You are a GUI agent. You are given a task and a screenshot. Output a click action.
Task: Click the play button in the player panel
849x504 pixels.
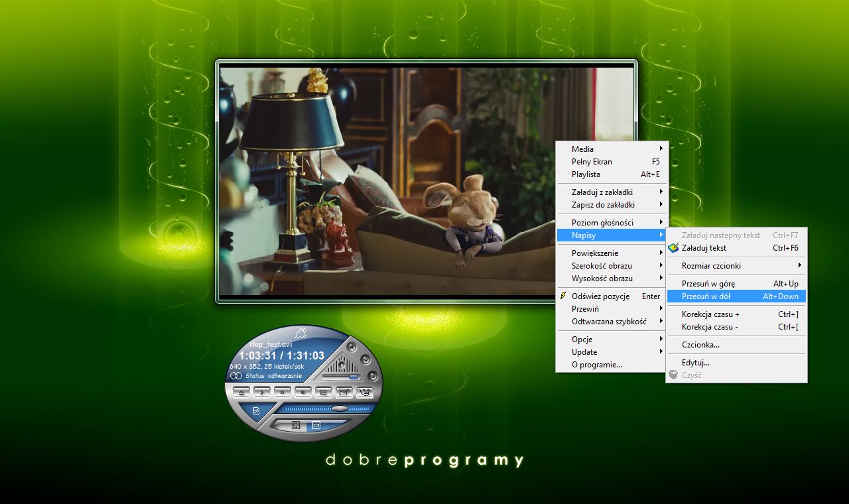pos(262,392)
